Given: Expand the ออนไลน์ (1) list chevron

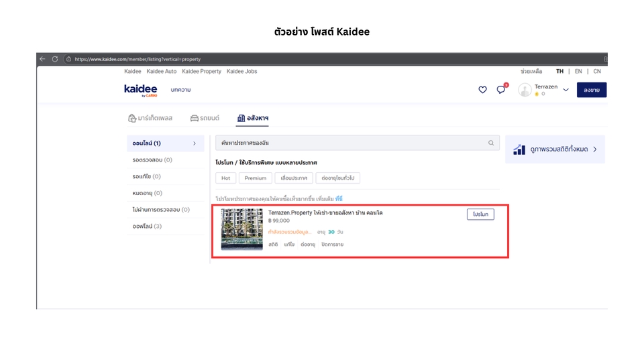Looking at the screenshot, I should click(195, 143).
